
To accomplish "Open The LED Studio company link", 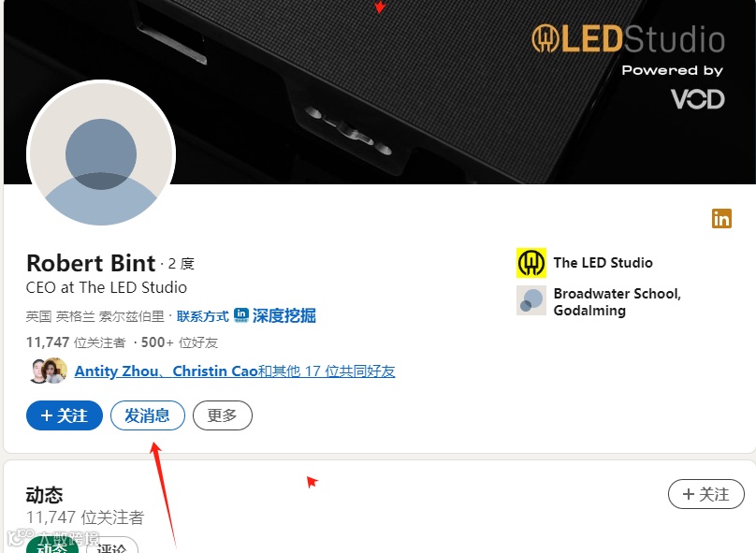I will point(603,263).
